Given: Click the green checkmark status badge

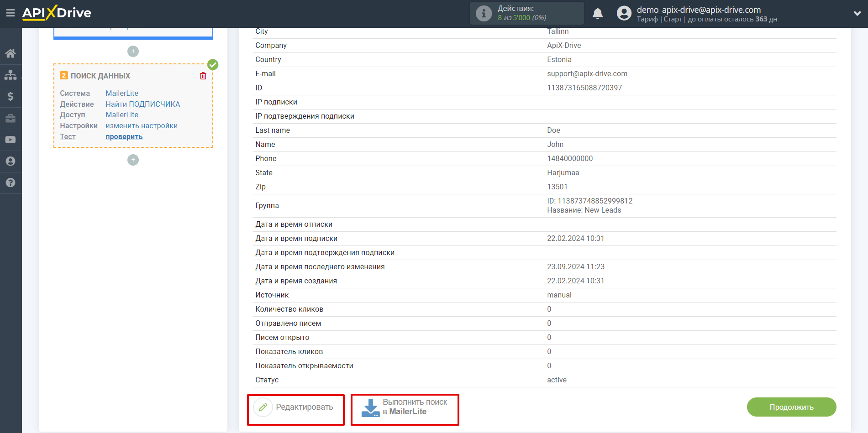Looking at the screenshot, I should tap(213, 65).
